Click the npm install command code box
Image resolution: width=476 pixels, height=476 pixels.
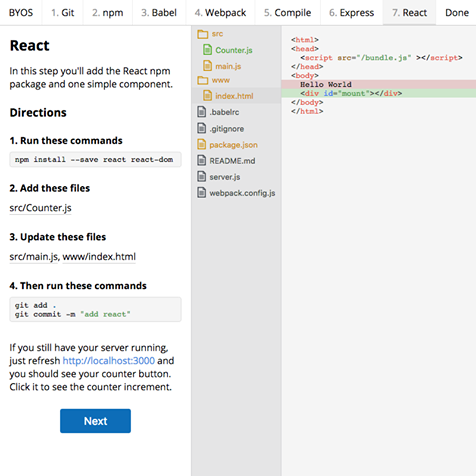(x=95, y=159)
